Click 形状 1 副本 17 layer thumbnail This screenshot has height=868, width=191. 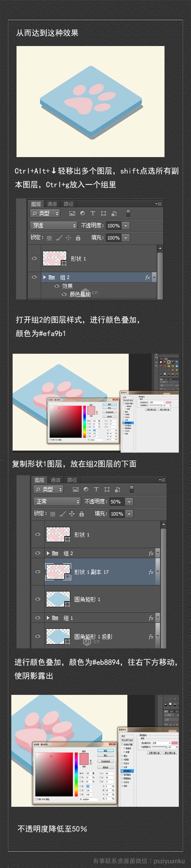click(x=58, y=572)
